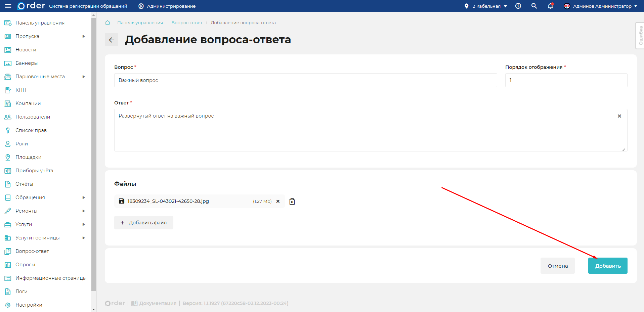Clear the answer text with X icon
This screenshot has width=644, height=312.
(x=619, y=116)
